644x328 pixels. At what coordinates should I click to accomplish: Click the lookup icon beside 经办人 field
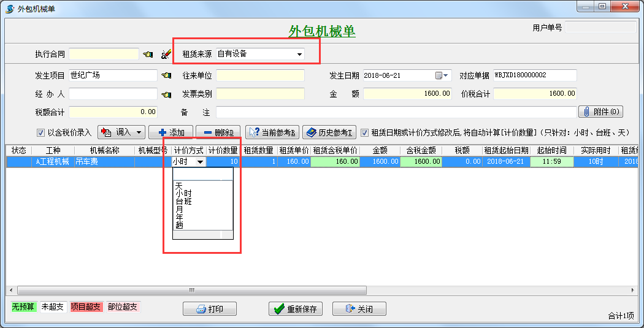click(166, 94)
